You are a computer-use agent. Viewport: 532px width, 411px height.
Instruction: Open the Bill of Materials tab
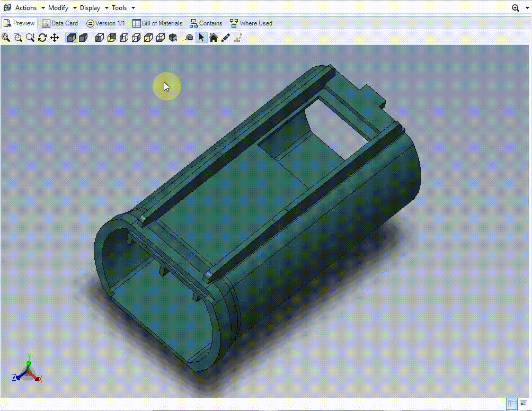157,23
